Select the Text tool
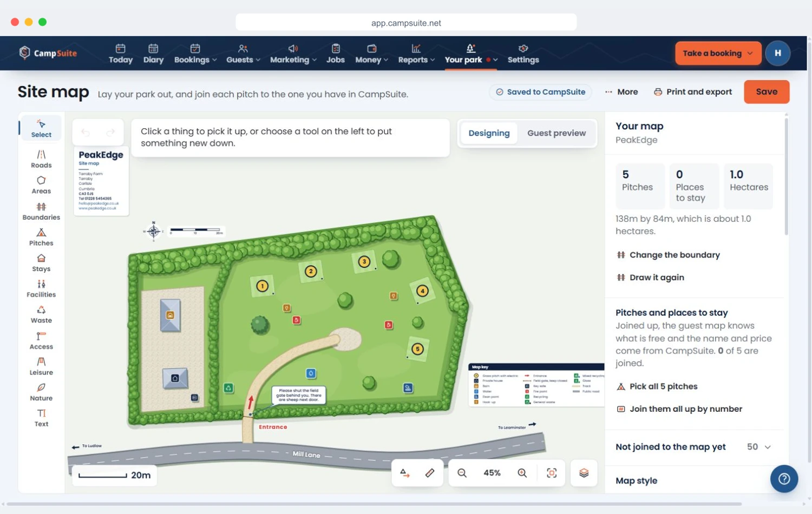Viewport: 812px width, 514px height. (x=41, y=418)
